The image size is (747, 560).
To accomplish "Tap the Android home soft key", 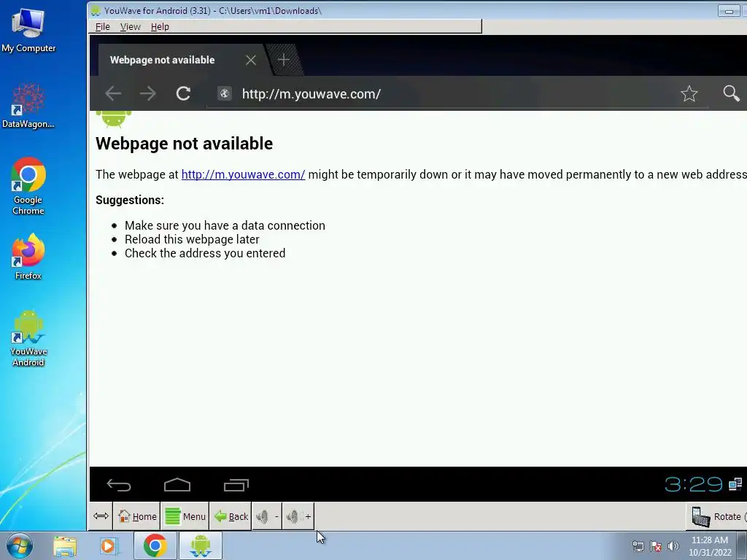I will (177, 485).
